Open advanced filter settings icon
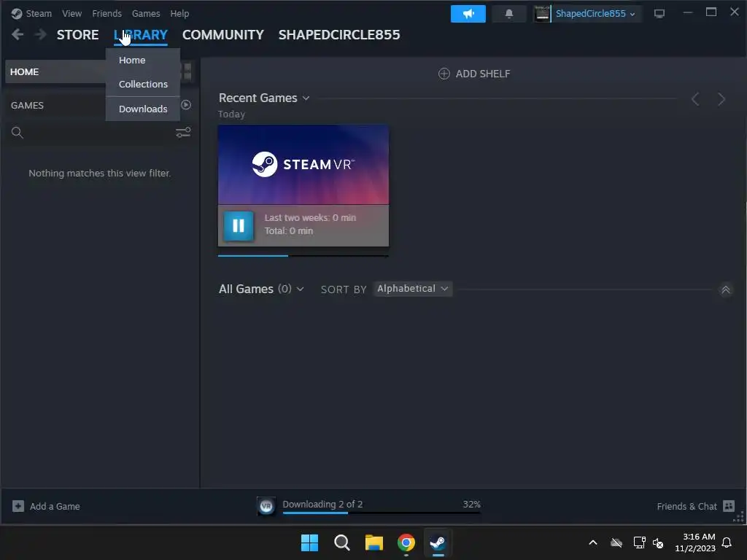The width and height of the screenshot is (747, 560). [183, 133]
